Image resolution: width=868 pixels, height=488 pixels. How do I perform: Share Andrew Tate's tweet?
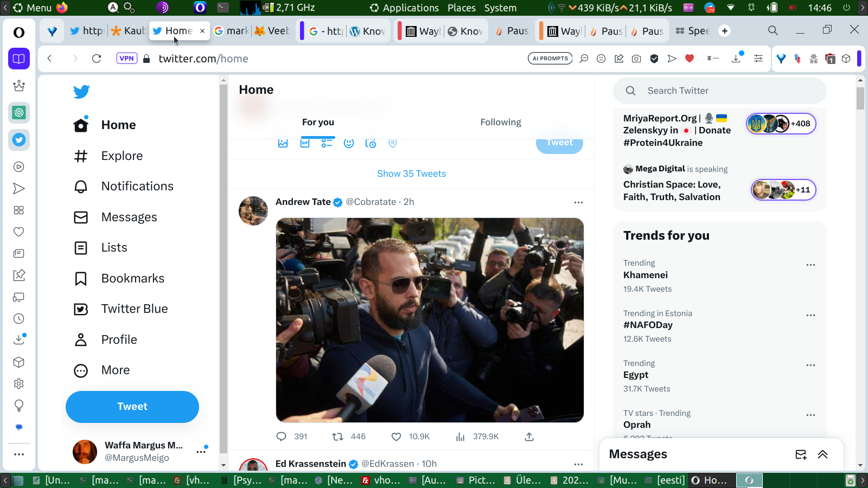[x=529, y=436]
